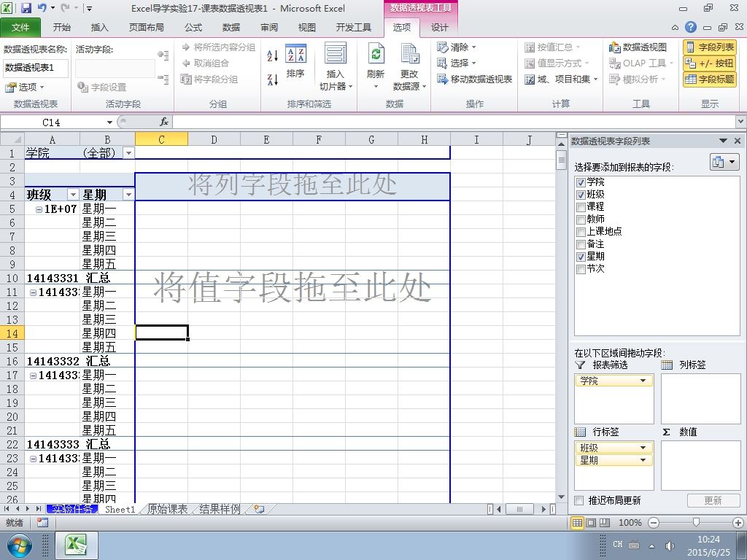
Task: Click the vertical scrollbar thumb
Action: pos(561,160)
